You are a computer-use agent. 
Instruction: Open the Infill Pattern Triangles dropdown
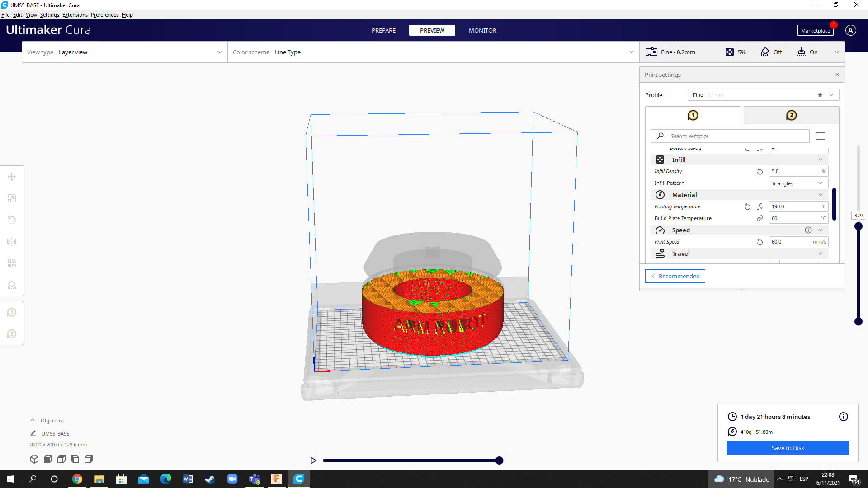click(798, 183)
